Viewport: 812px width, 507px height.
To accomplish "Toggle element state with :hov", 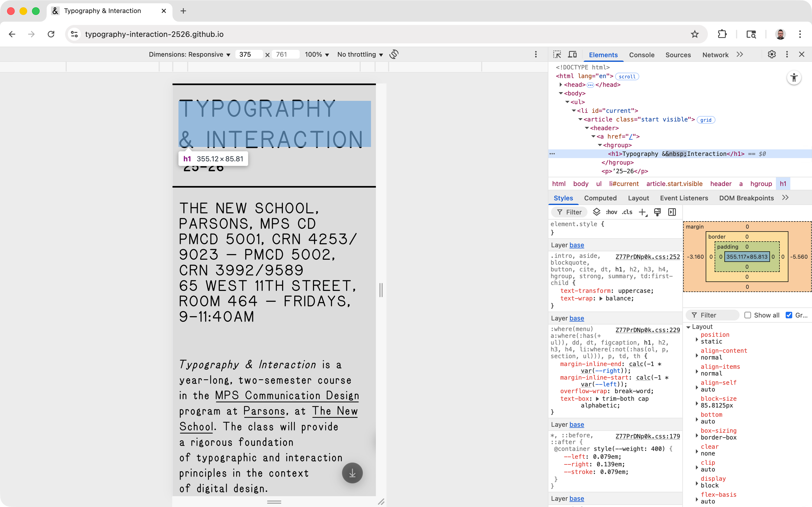I will [x=611, y=212].
